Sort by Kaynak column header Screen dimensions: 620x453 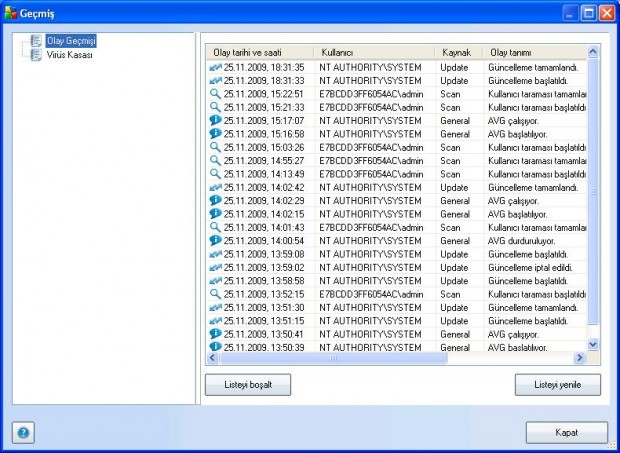(457, 51)
